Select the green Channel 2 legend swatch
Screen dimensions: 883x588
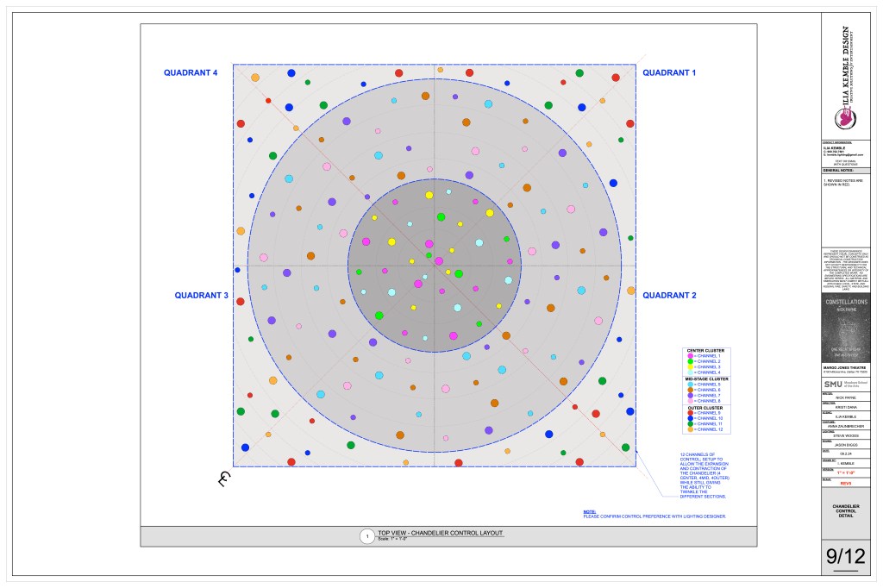(x=690, y=361)
